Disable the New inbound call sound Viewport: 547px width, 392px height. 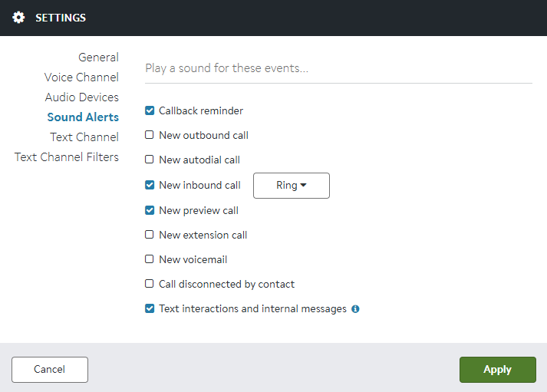click(150, 185)
